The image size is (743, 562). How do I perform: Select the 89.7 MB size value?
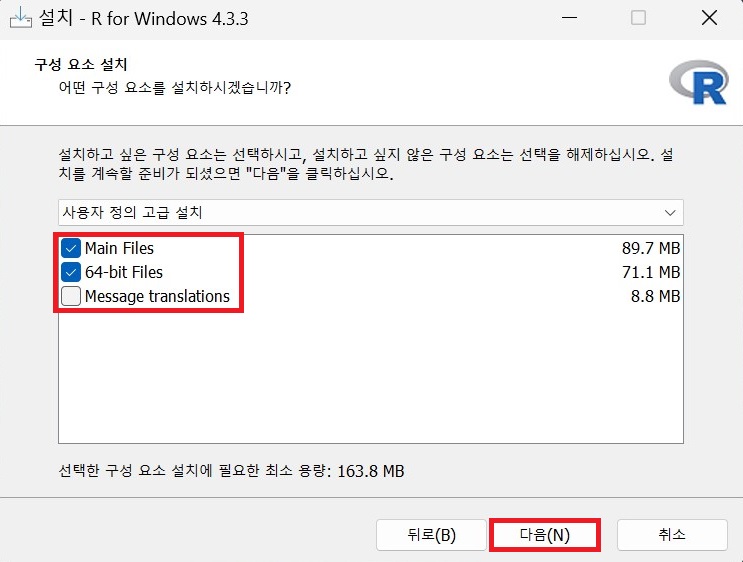[651, 248]
